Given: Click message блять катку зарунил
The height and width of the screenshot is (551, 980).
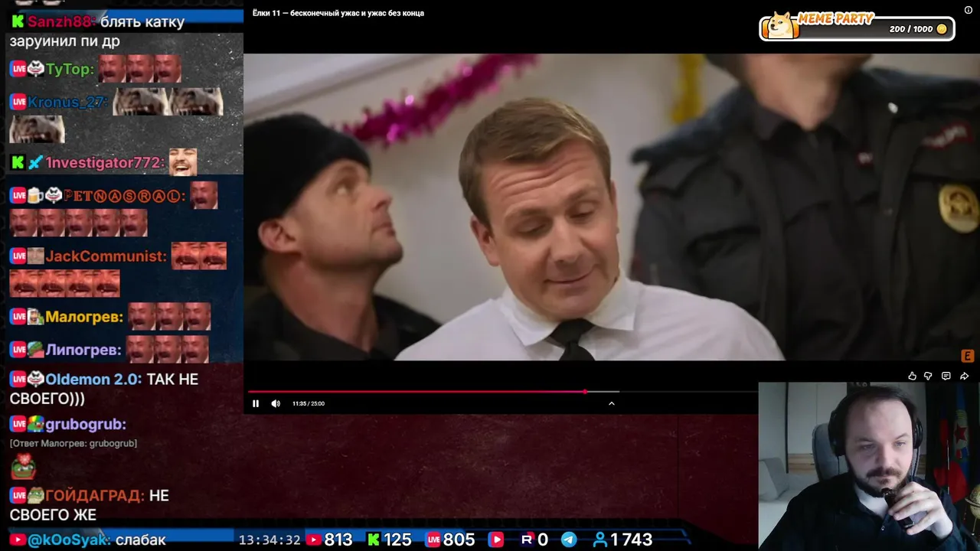Looking at the screenshot, I should (x=97, y=31).
